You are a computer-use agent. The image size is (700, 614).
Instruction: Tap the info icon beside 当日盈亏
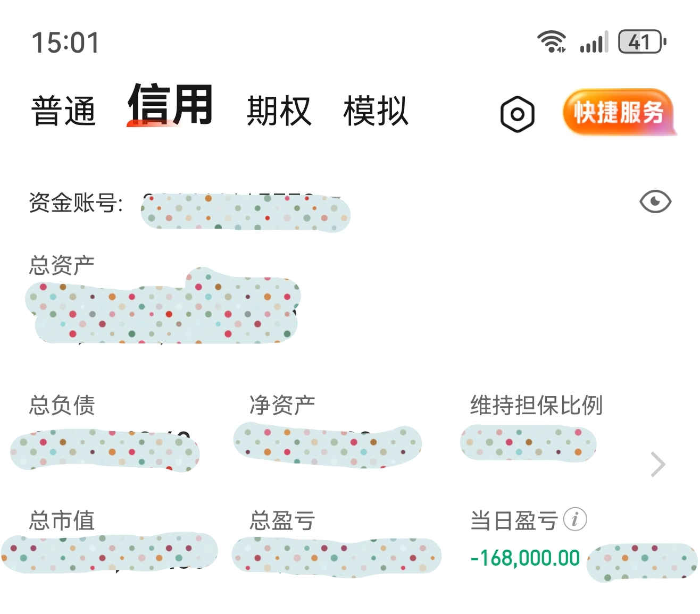coord(575,519)
